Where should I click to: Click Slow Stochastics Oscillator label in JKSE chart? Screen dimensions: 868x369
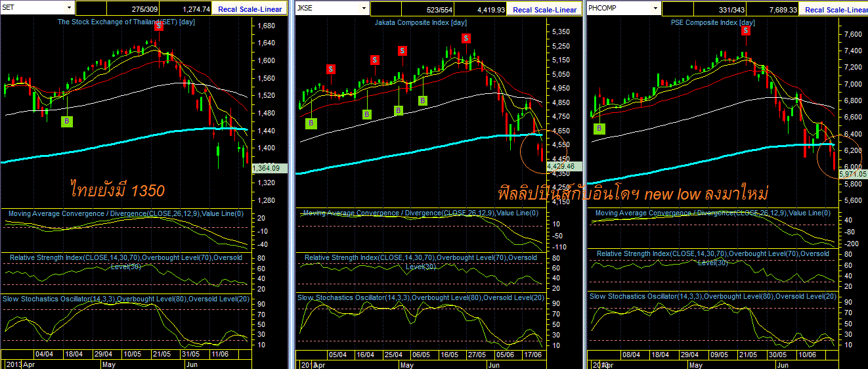421,298
